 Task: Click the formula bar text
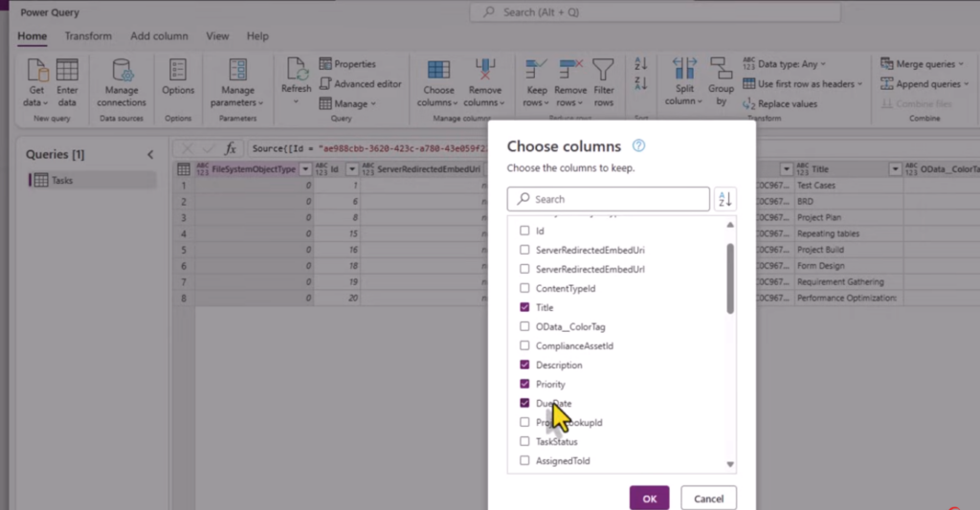coord(368,148)
